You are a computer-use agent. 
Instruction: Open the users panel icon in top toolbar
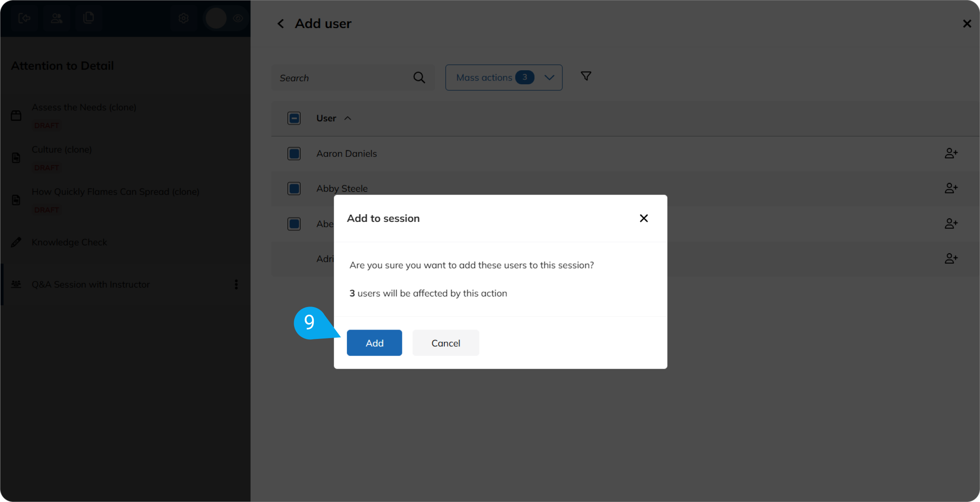point(57,18)
